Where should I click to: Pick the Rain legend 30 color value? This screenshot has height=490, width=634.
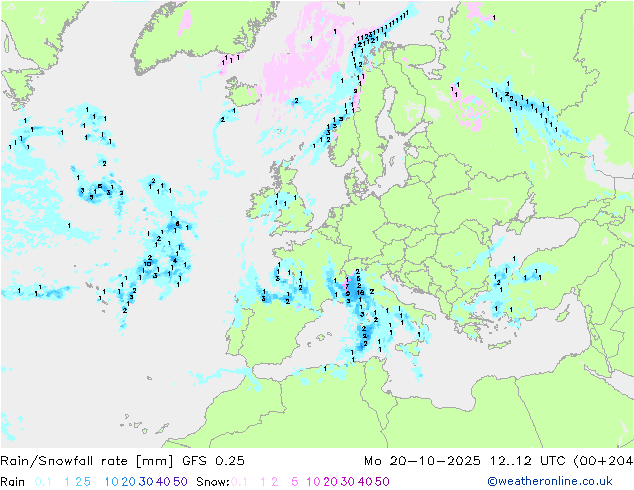pyautogui.click(x=146, y=482)
